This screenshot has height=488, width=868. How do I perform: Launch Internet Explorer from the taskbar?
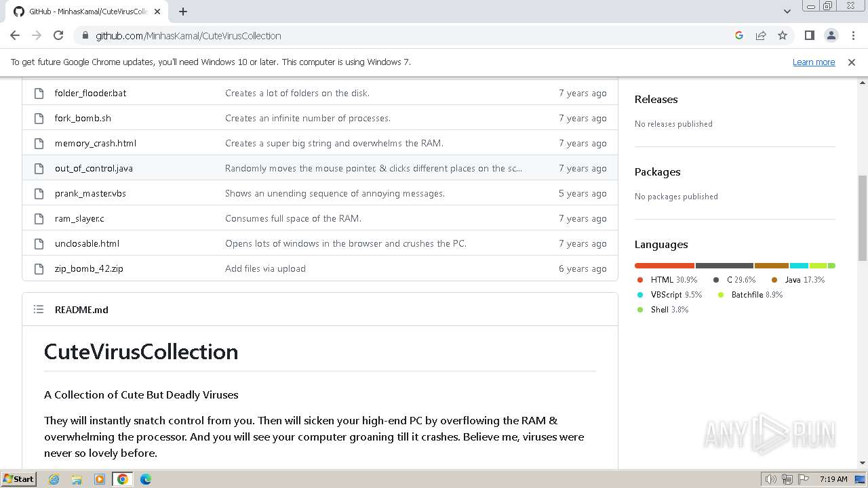point(54,479)
